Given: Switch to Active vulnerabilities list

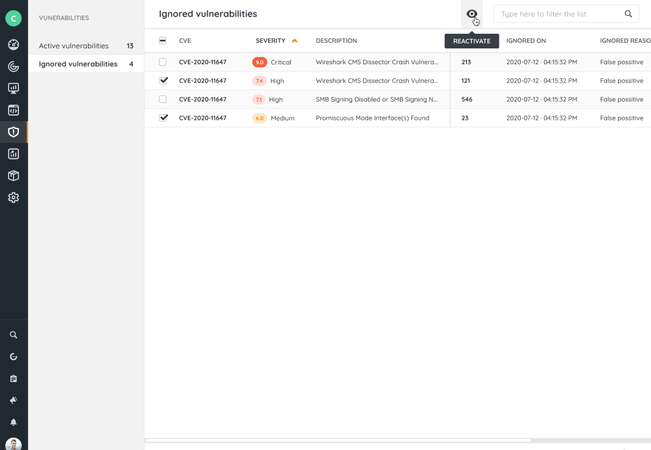Looking at the screenshot, I should [74, 46].
